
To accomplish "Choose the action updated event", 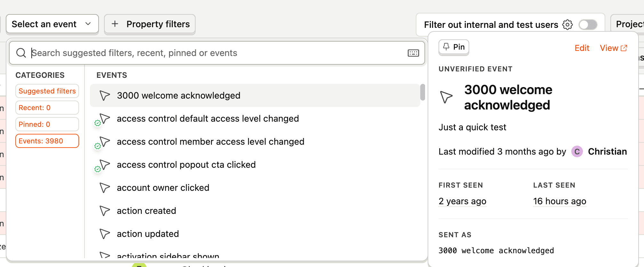I will (x=255, y=234).
